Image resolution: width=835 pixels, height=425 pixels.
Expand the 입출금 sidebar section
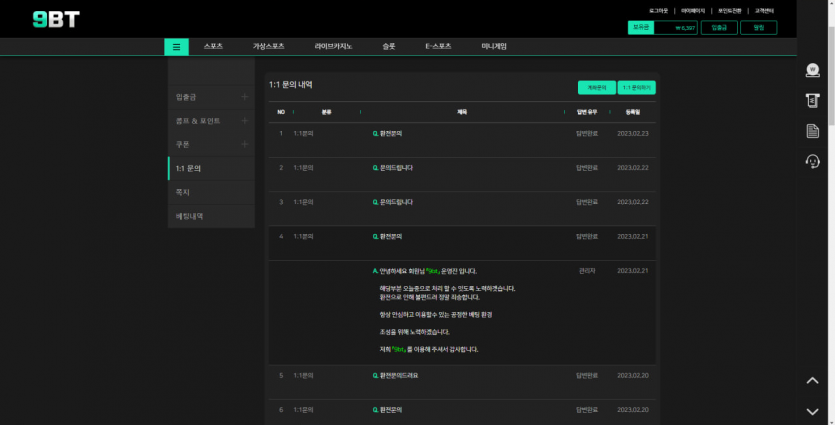click(x=245, y=97)
